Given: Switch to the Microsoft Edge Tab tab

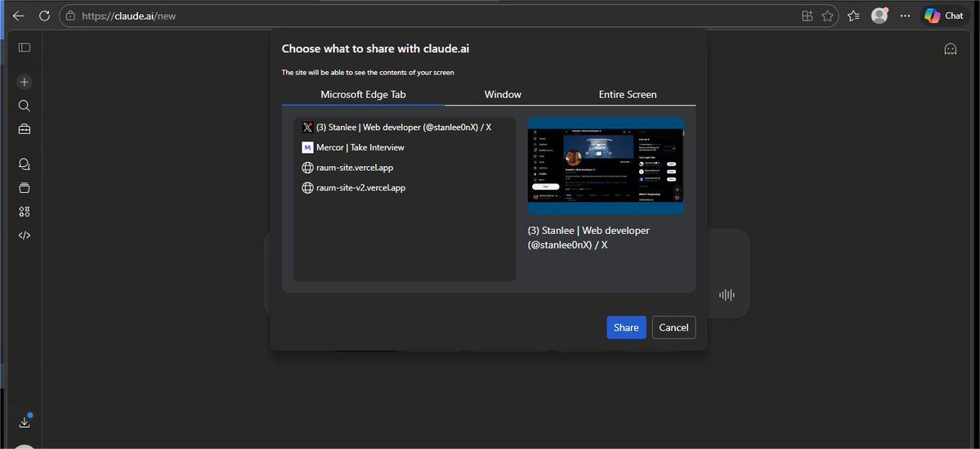Looking at the screenshot, I should coord(363,95).
